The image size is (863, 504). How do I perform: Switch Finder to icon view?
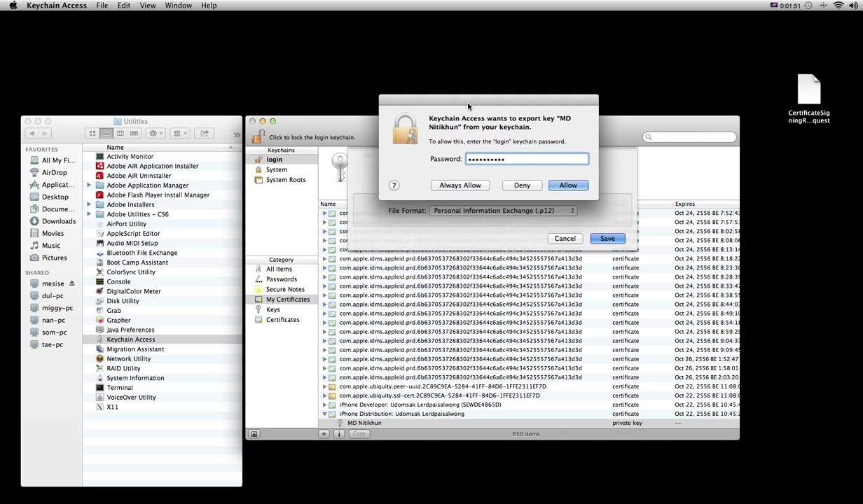[x=92, y=133]
